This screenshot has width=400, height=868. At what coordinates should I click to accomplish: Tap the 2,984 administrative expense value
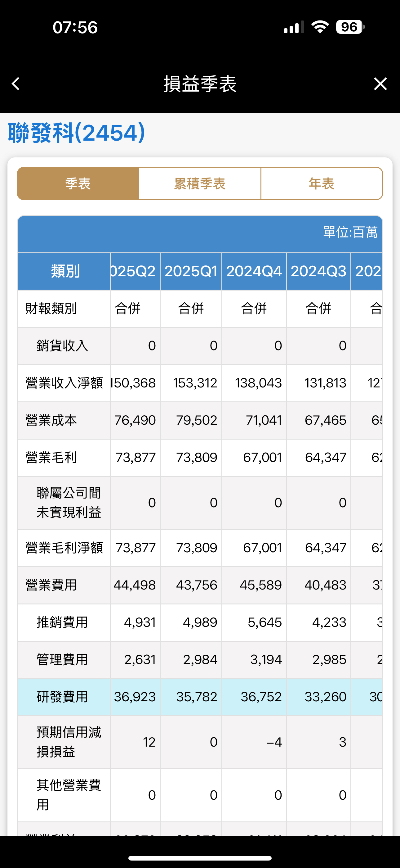[x=200, y=660]
